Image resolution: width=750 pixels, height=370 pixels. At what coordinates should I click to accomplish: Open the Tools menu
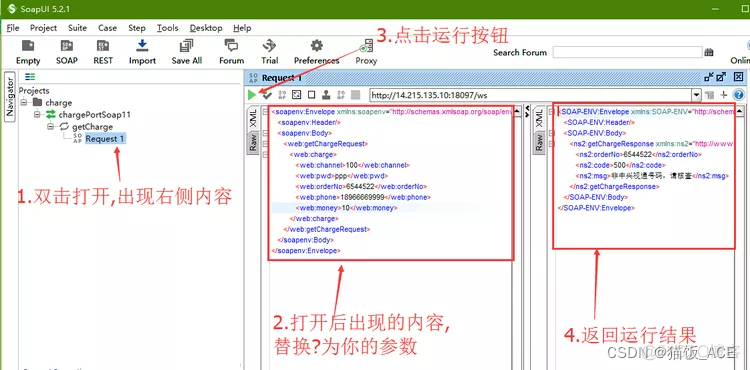click(167, 28)
